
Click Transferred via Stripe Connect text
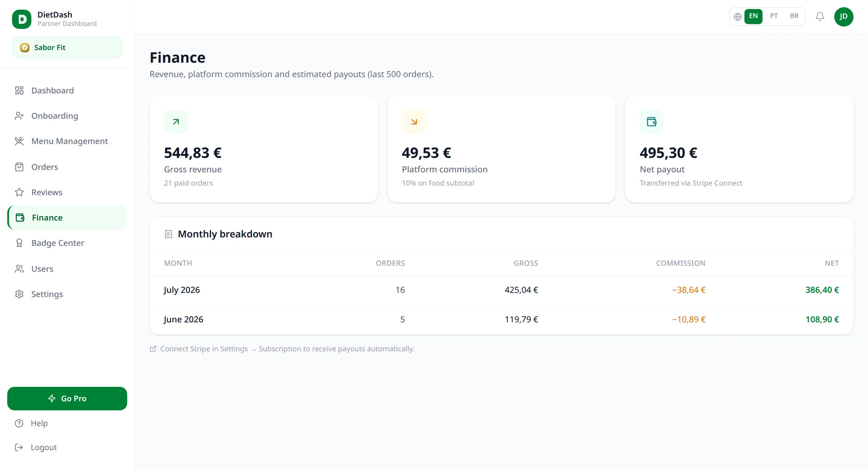coord(691,183)
